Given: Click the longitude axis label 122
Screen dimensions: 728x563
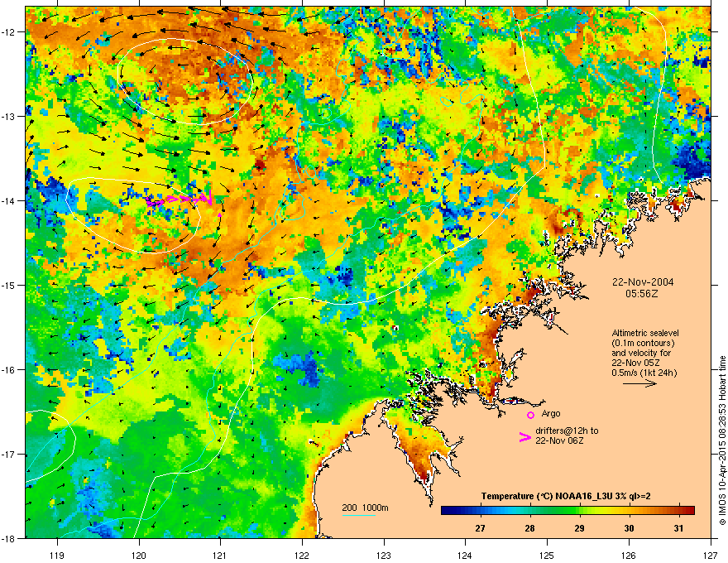Looking at the screenshot, I should 302,555.
